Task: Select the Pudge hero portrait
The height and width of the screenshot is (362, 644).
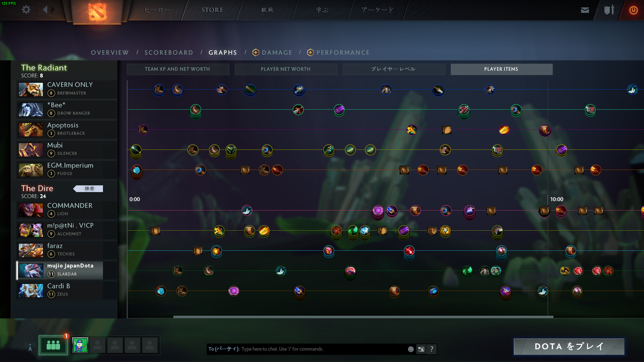Action: click(x=31, y=169)
